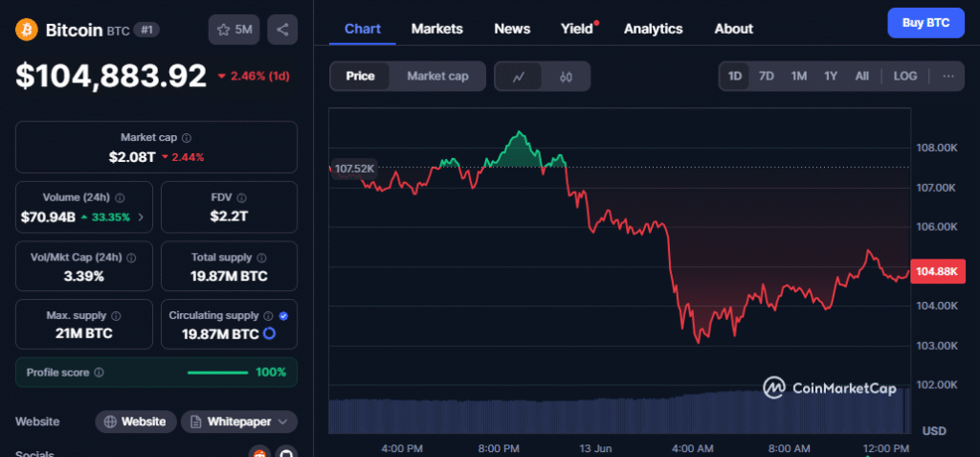Show Max. supply info icon
The height and width of the screenshot is (457, 980).
116,315
